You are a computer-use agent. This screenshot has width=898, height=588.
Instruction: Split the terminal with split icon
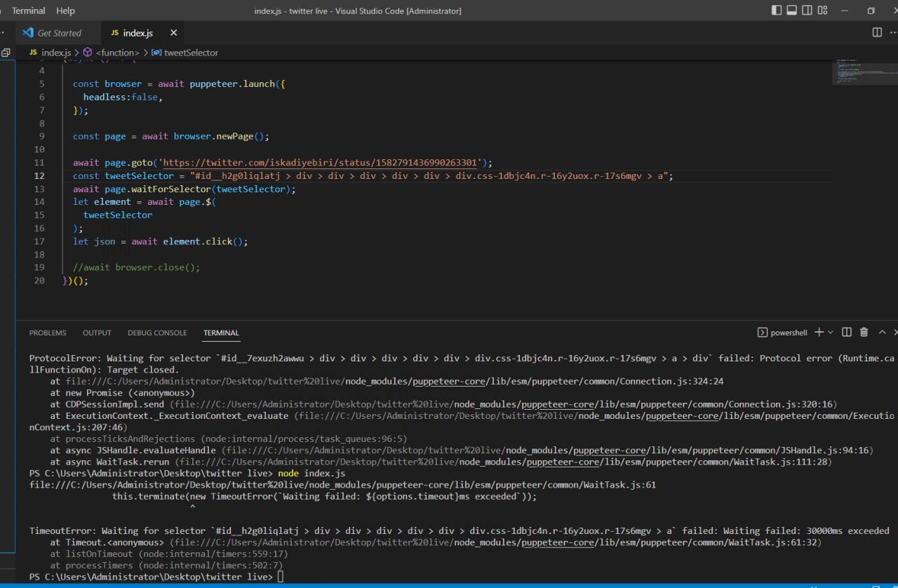pos(847,332)
